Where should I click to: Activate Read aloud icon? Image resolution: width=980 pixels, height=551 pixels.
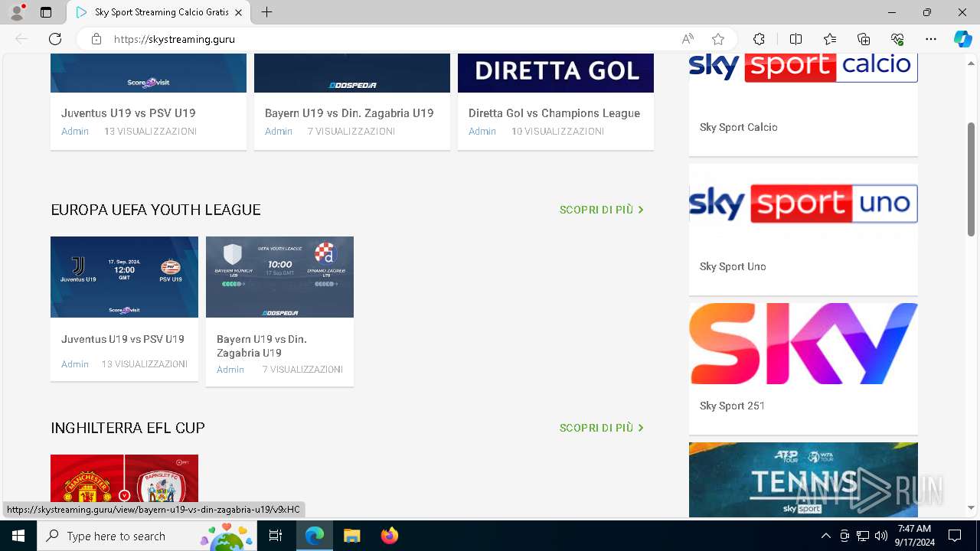[688, 39]
